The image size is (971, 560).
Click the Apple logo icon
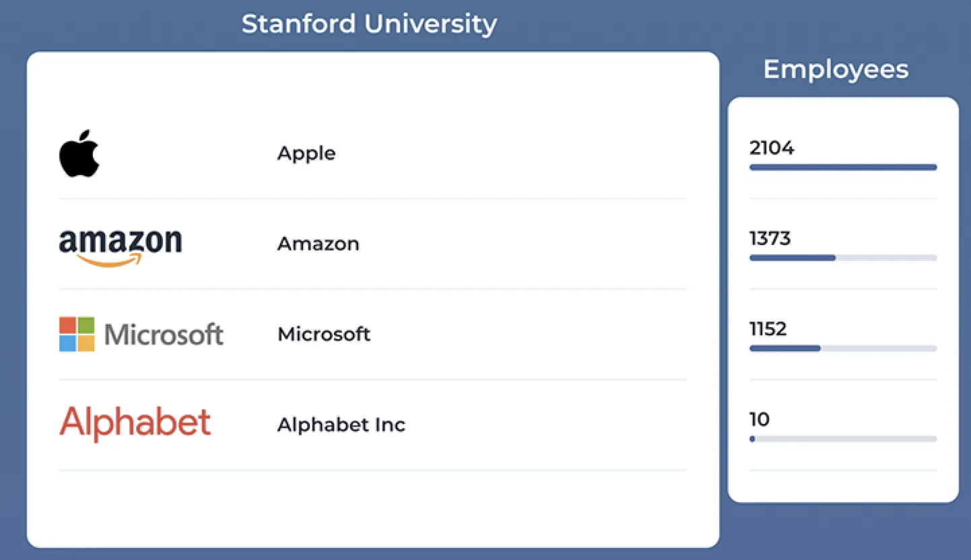point(79,153)
